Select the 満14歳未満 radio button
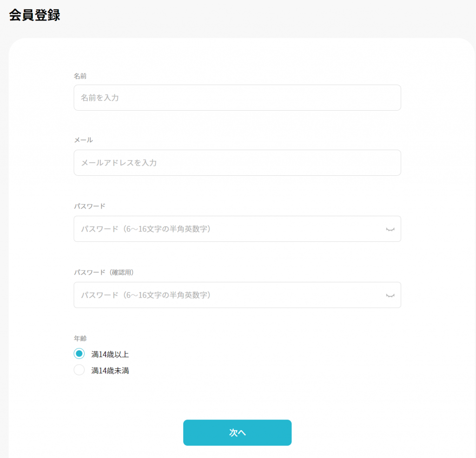The width and height of the screenshot is (476, 458). pos(79,370)
